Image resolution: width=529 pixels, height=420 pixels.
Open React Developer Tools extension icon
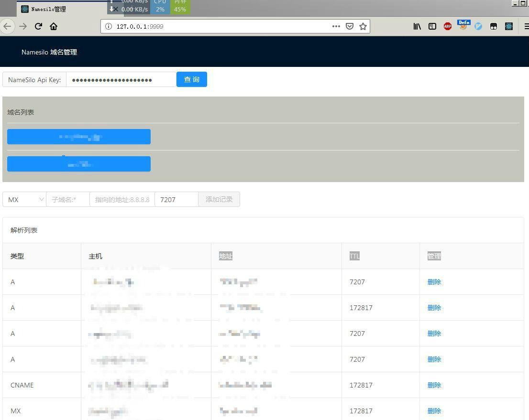(x=509, y=26)
